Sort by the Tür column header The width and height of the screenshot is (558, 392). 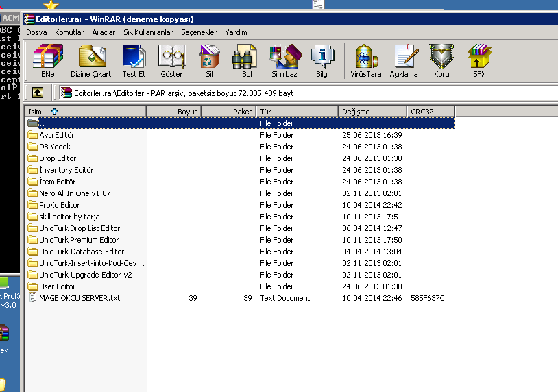[298, 111]
